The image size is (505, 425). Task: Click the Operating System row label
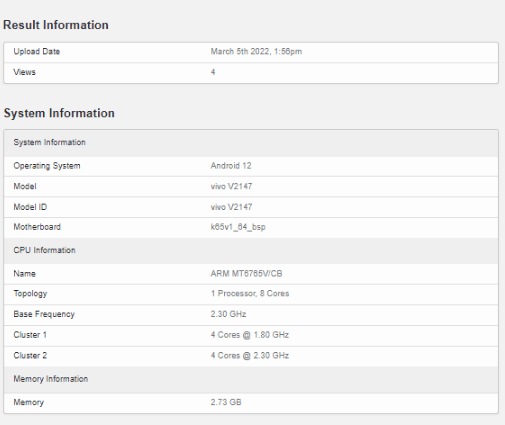[x=47, y=166]
